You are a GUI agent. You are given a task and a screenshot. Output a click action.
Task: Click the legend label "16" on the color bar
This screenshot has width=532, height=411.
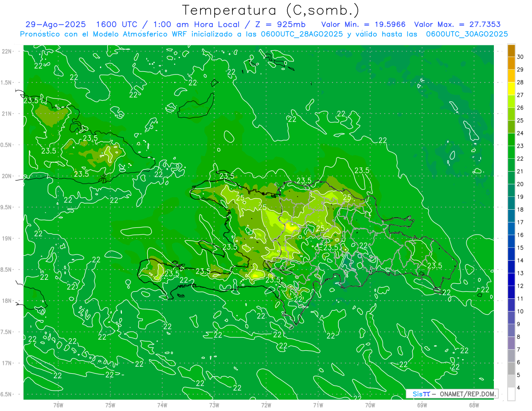click(520, 235)
